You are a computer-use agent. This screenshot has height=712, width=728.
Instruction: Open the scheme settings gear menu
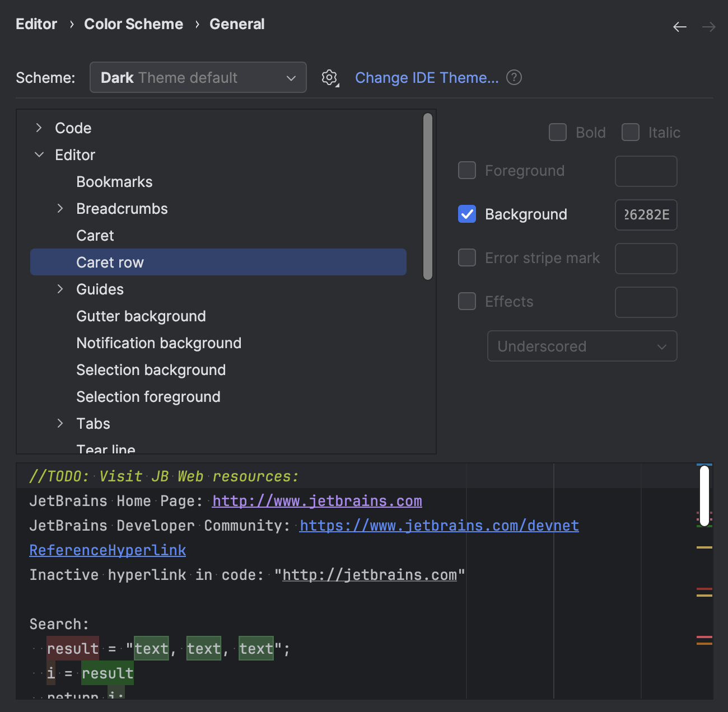click(x=329, y=78)
